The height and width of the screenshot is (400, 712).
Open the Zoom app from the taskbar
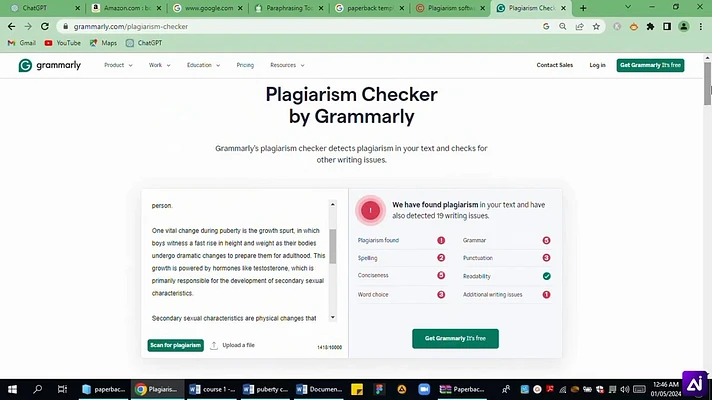[x=424, y=389]
